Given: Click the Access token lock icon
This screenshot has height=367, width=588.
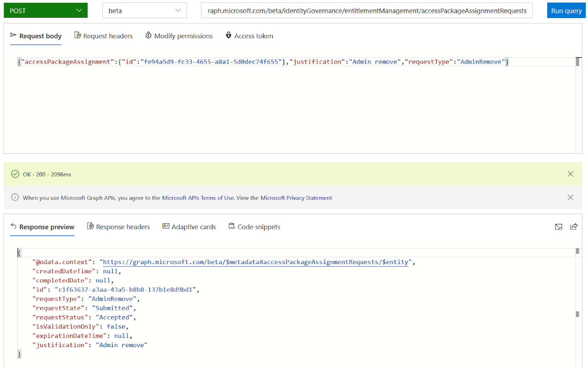Looking at the screenshot, I should click(x=229, y=36).
